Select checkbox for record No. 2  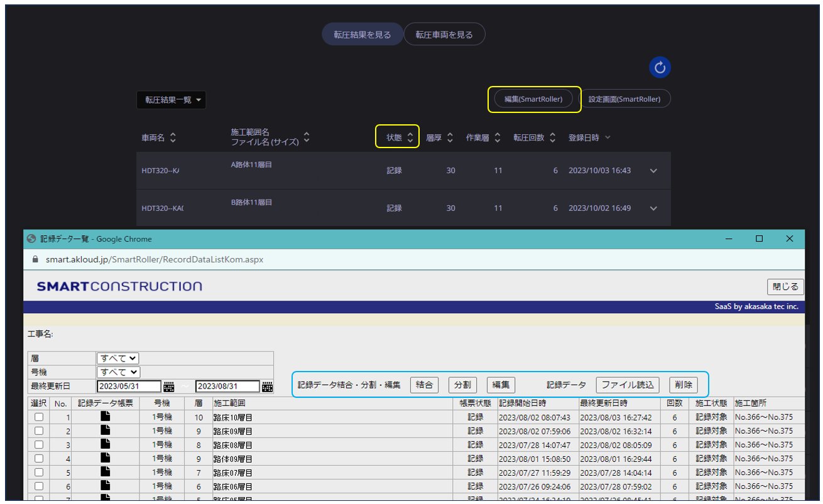point(39,431)
